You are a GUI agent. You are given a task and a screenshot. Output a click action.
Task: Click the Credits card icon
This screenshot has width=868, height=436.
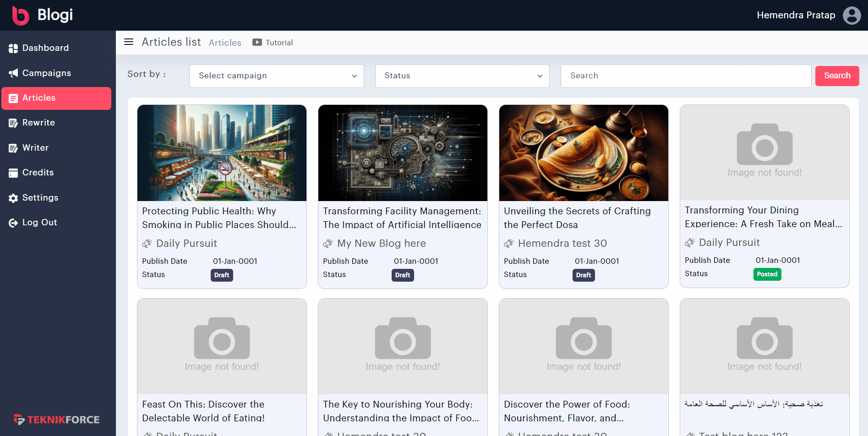coord(13,173)
